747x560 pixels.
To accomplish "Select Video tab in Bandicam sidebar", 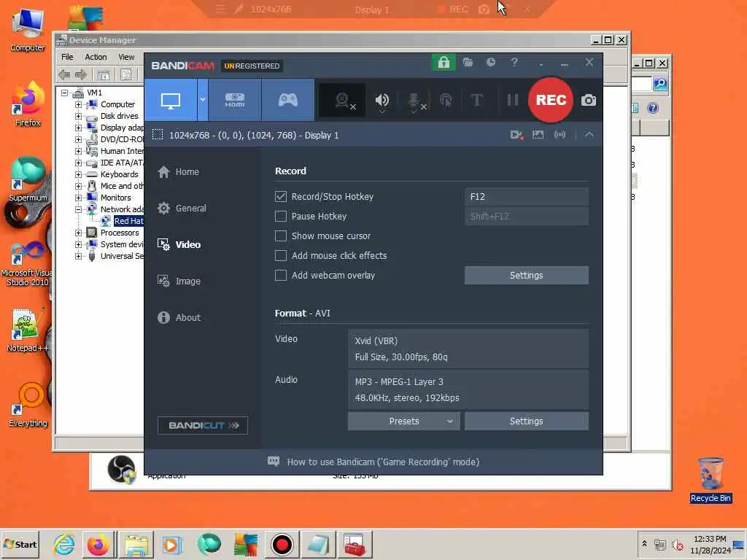I will (179, 245).
